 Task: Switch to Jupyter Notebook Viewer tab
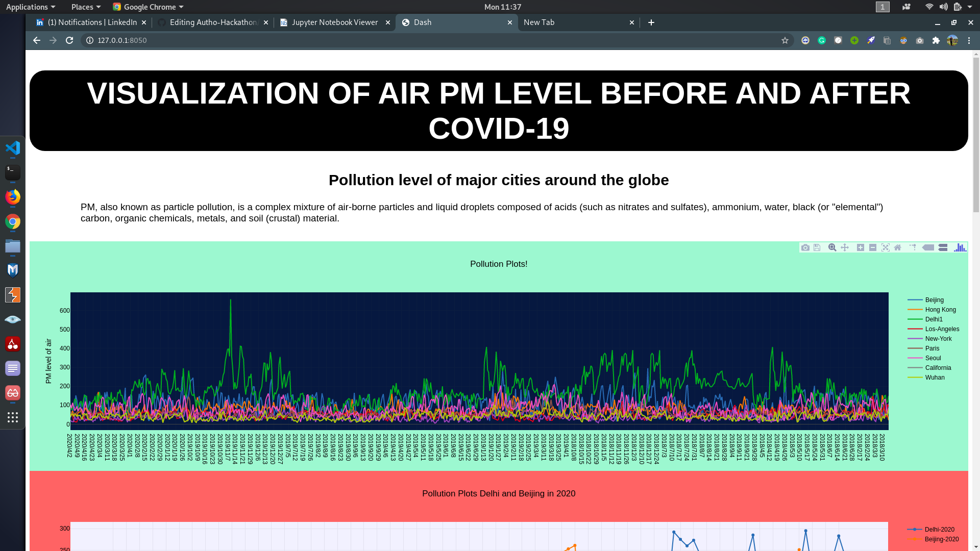pos(334,22)
